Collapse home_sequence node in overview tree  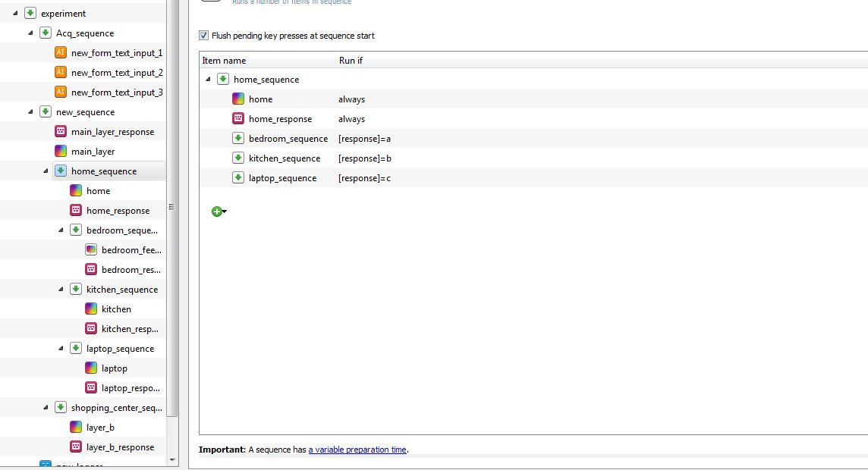coord(46,171)
